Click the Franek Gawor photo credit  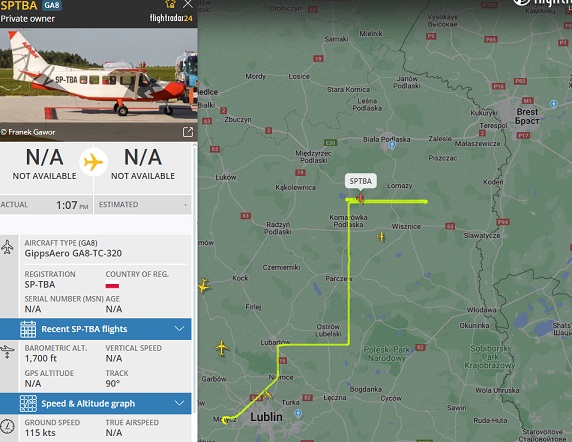(x=28, y=132)
